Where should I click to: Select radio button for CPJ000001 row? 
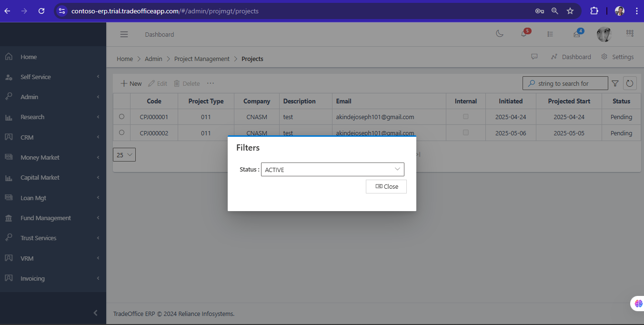click(x=121, y=116)
